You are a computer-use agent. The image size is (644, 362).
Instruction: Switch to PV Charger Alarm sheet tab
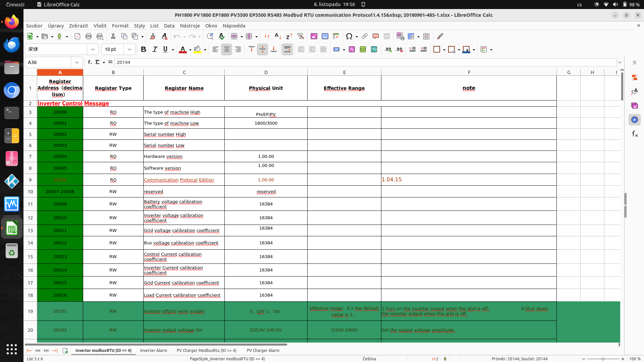click(263, 350)
